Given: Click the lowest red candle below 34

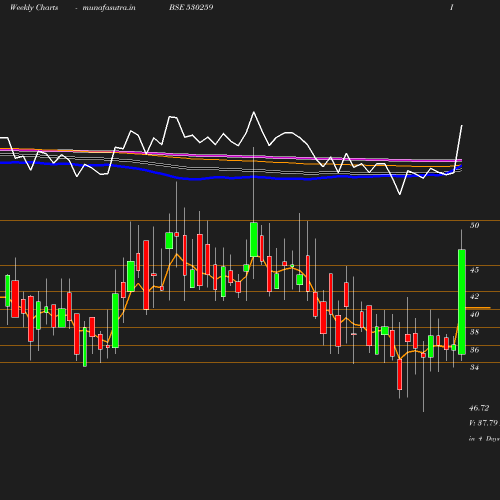Looking at the screenshot, I should (x=400, y=374).
